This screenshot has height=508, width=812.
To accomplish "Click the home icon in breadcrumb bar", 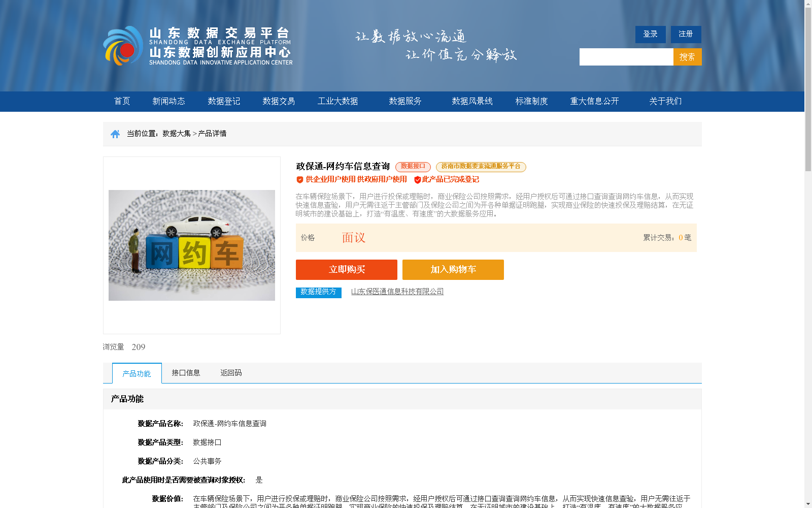I will (x=115, y=134).
